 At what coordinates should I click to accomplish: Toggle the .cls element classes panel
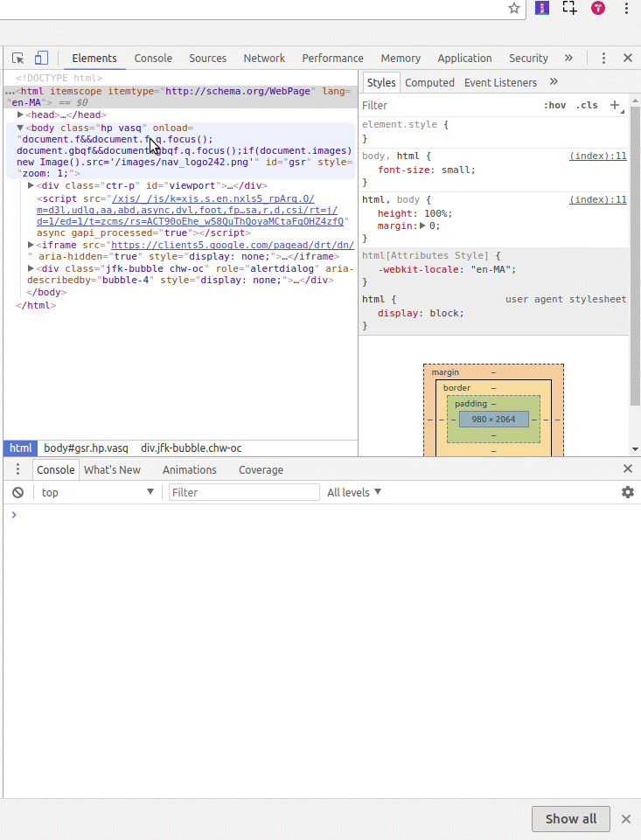[587, 105]
